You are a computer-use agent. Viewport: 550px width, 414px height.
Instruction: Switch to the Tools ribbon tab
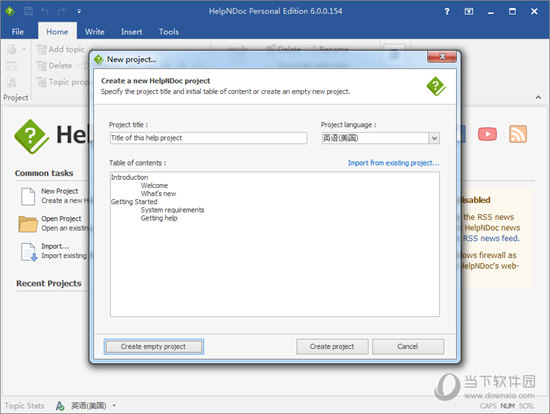coord(169,32)
